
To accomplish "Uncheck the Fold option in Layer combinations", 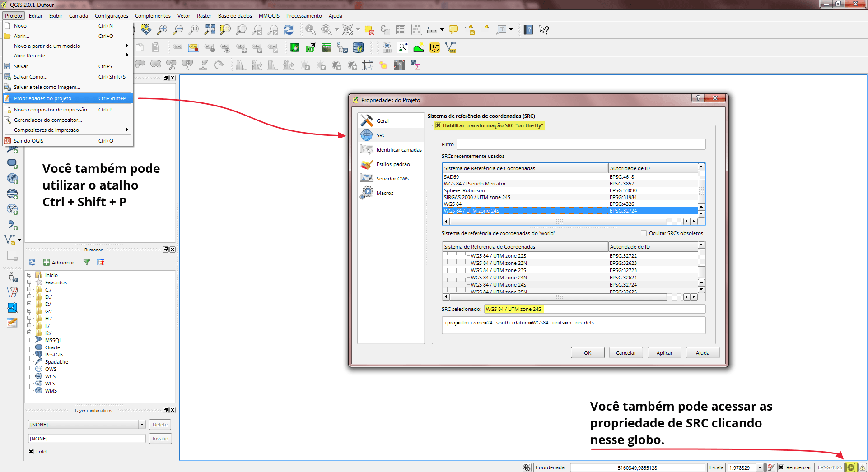I will 31,451.
